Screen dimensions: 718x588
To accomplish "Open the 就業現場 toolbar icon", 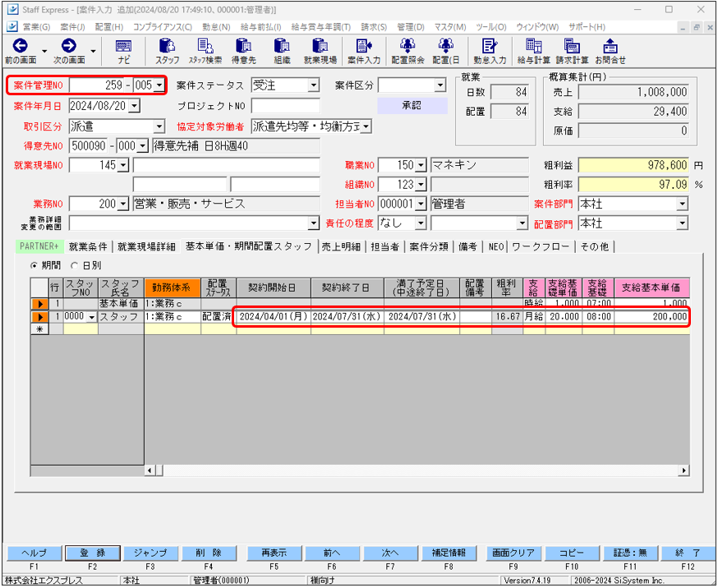I will pyautogui.click(x=320, y=51).
